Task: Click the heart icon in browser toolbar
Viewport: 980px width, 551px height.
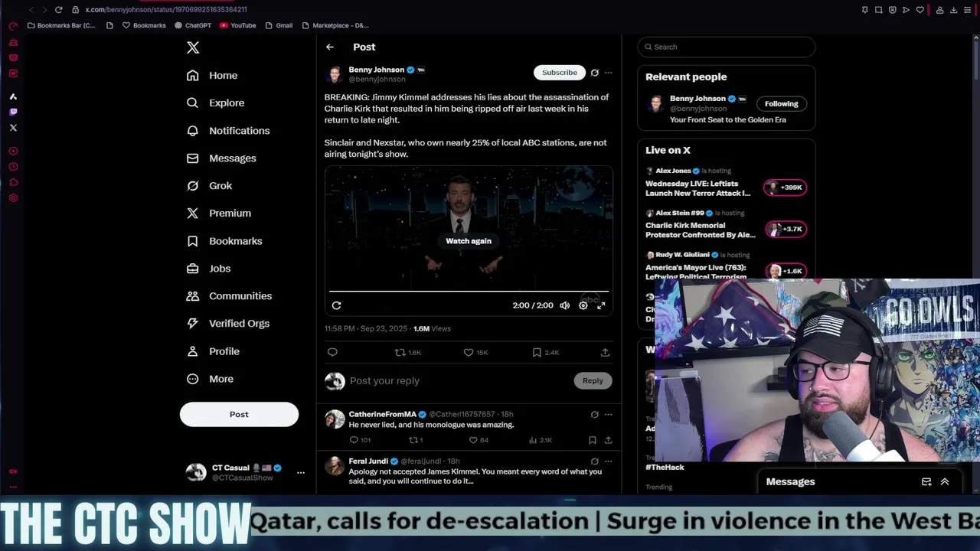Action: 920,10
